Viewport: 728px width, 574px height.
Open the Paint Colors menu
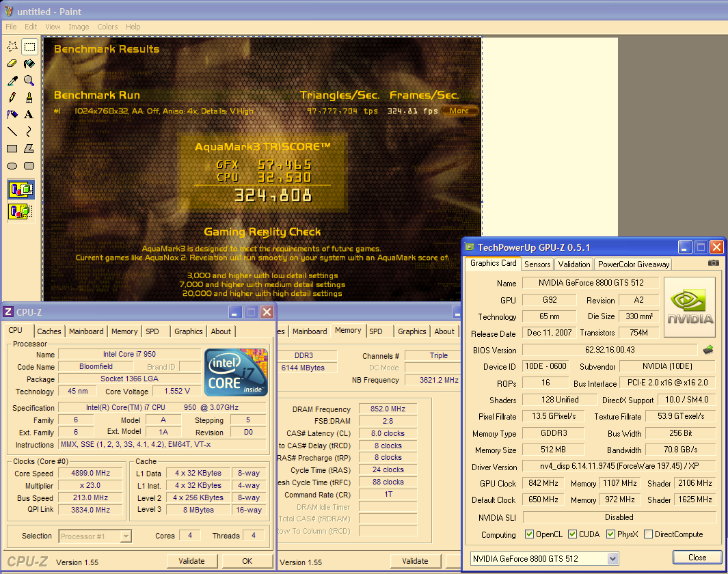point(107,27)
